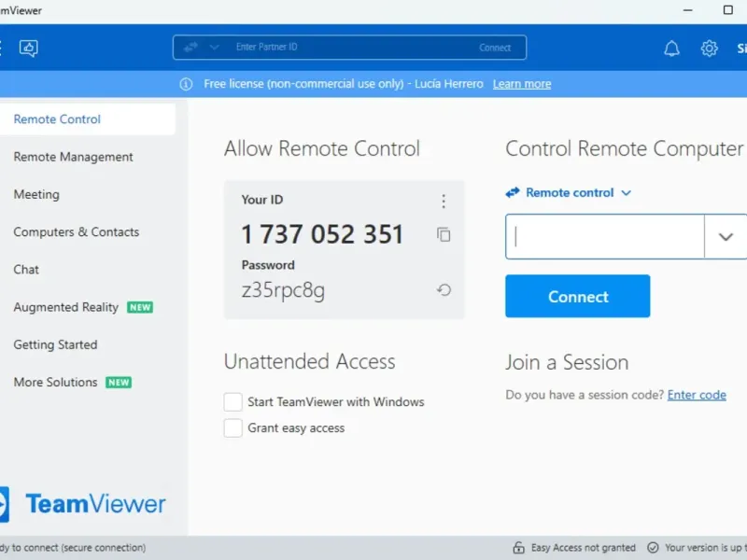Select the Remote Control tab
Screen dimensions: 747x560
tap(87, 119)
